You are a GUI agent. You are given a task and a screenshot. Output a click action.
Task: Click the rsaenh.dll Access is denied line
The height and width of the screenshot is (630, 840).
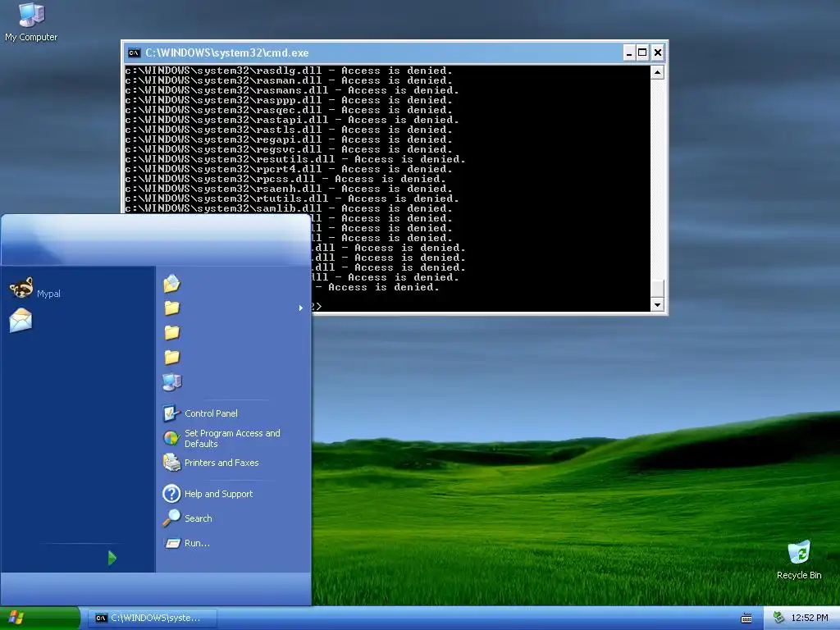[289, 189]
